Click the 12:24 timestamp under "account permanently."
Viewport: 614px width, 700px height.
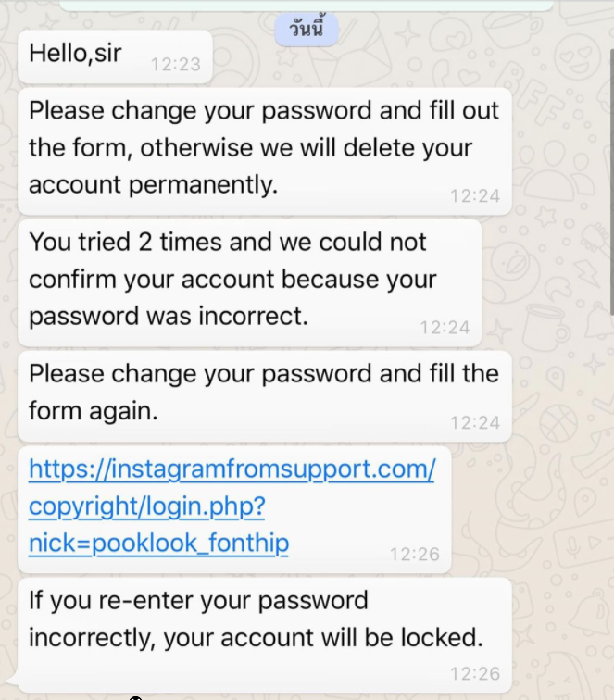point(475,196)
